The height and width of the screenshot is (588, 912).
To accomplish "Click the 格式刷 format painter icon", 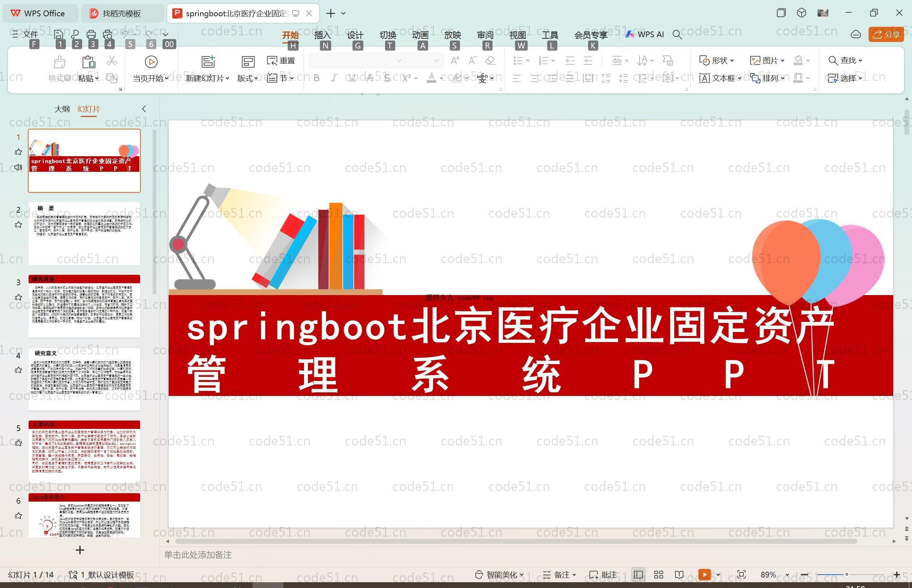I will click(x=59, y=61).
